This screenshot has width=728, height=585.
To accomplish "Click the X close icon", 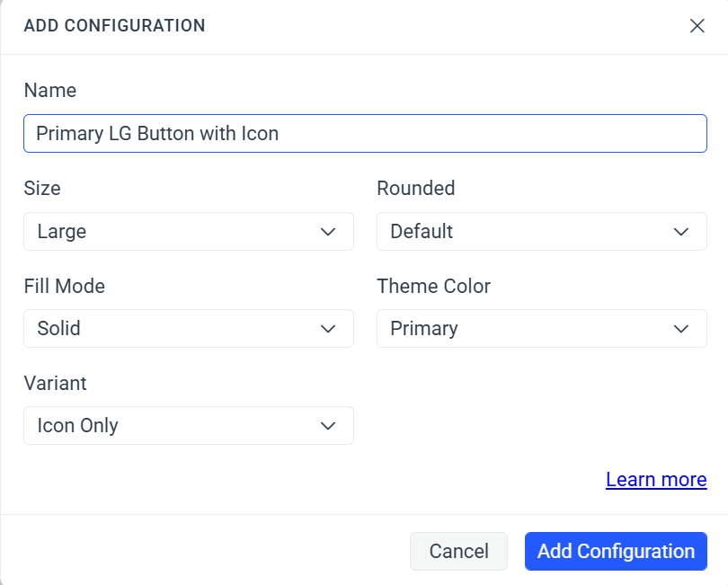I will click(x=697, y=26).
